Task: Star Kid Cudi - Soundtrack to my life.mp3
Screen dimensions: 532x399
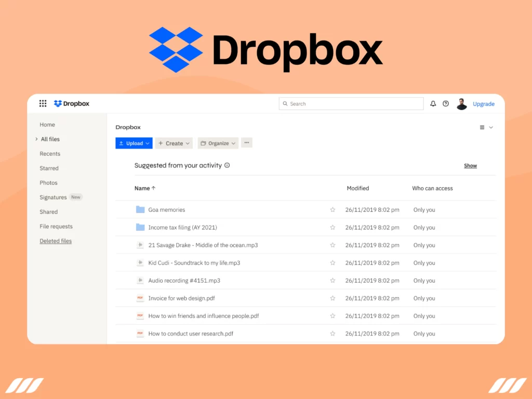Action: click(332, 263)
